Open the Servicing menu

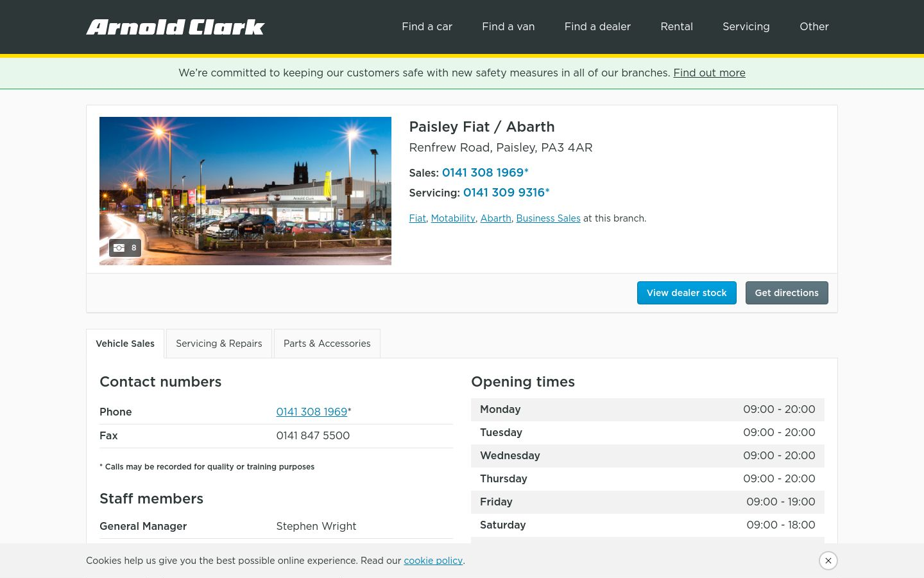click(746, 26)
